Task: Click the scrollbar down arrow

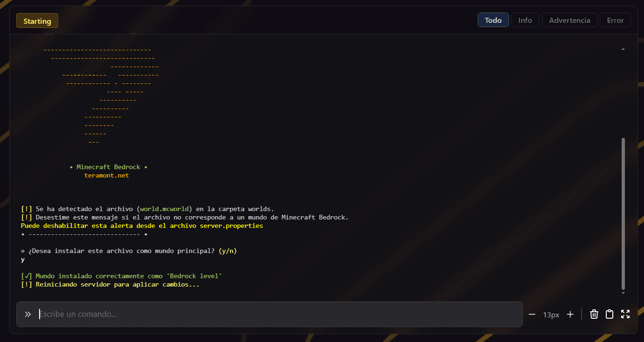Action: click(x=623, y=293)
